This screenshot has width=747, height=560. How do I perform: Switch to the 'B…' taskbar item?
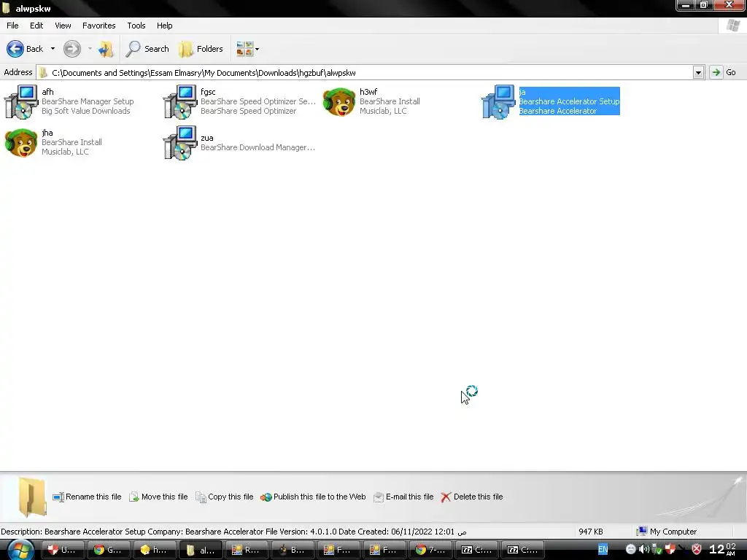293,550
